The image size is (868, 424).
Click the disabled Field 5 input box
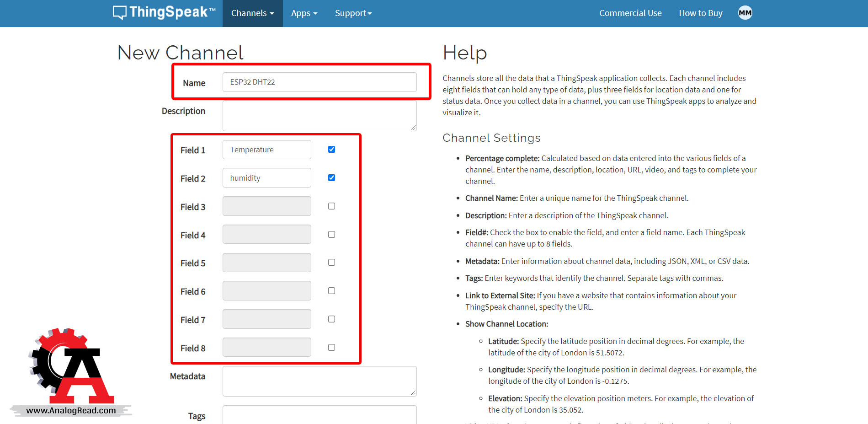(267, 263)
